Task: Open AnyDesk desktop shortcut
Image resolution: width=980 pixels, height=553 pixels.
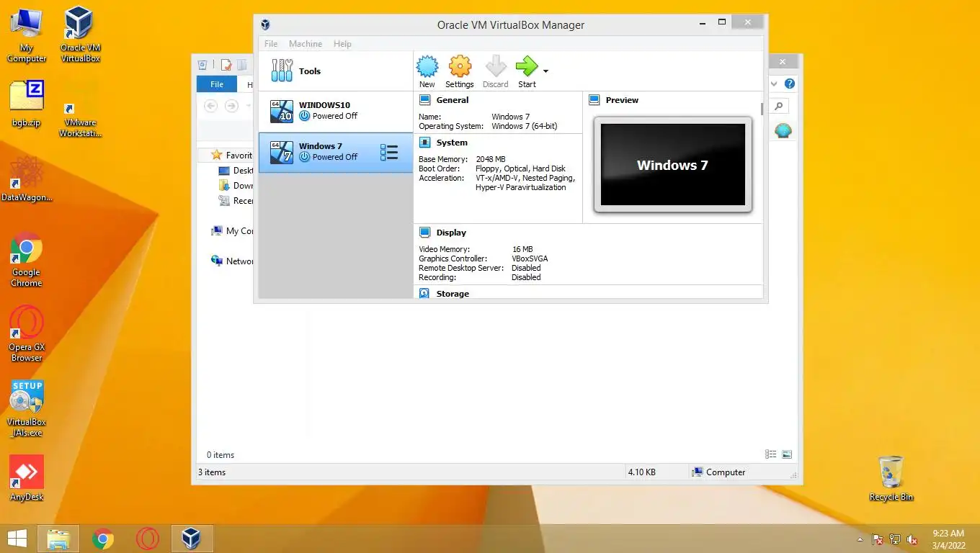Action: point(27,478)
